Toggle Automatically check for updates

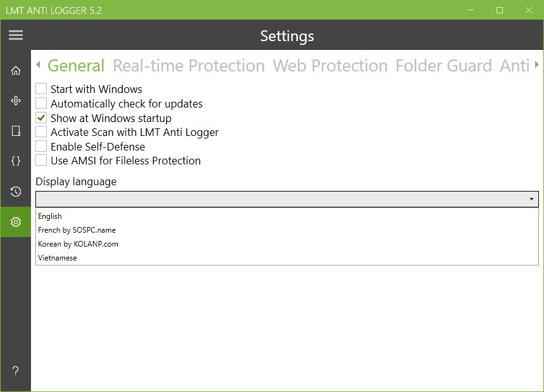(x=41, y=103)
